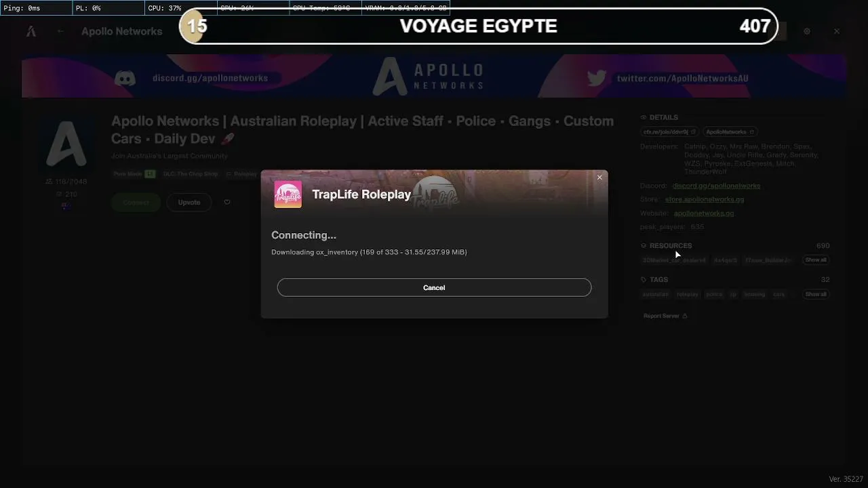Cancel the TrapLife Roleplay connection
Image resolution: width=868 pixels, height=488 pixels.
[434, 287]
